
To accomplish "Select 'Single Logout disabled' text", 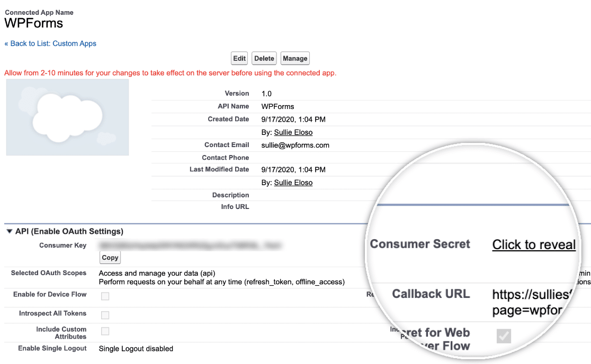I will (136, 349).
